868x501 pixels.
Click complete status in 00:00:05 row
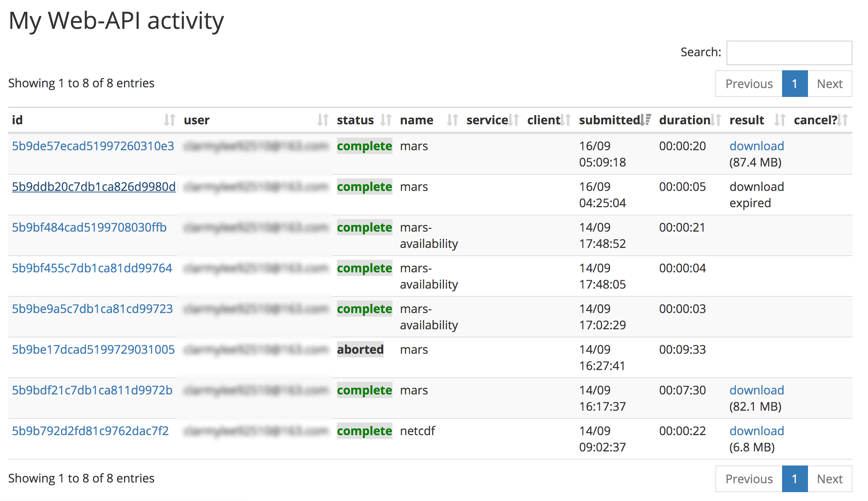364,187
